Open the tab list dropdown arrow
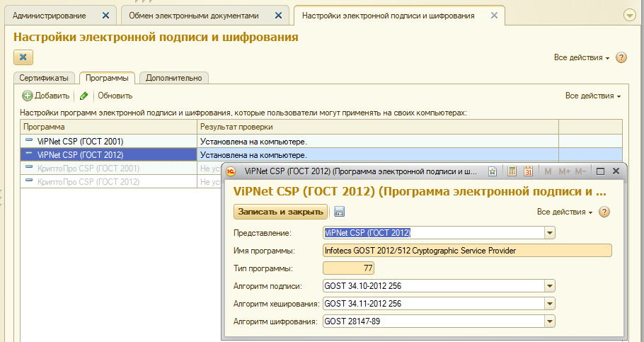This screenshot has height=342, width=644. tap(630, 16)
